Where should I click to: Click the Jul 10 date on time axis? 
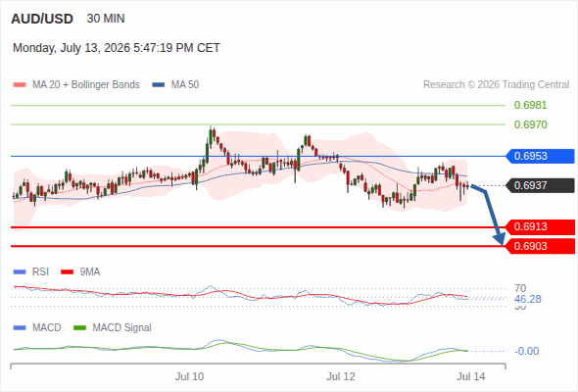[x=189, y=376]
